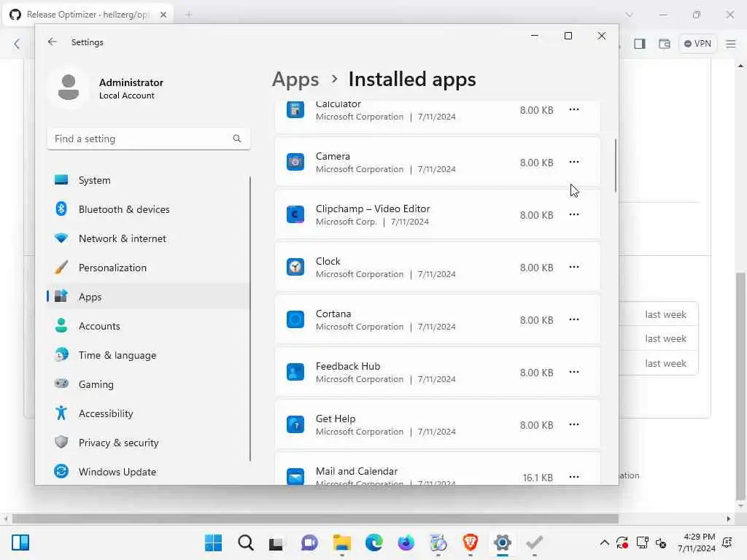This screenshot has height=560, width=747.
Task: Open options menu for Feedback Hub
Action: pyautogui.click(x=574, y=372)
